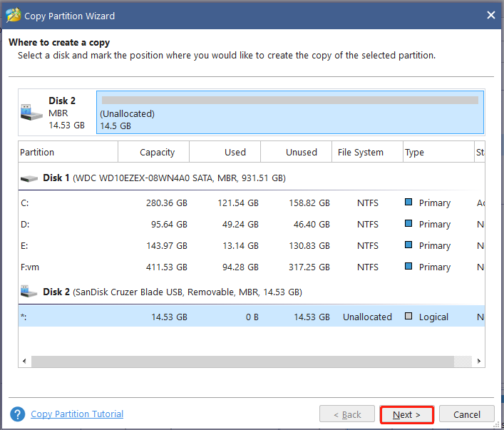Sort by the Partition column header

(x=68, y=152)
